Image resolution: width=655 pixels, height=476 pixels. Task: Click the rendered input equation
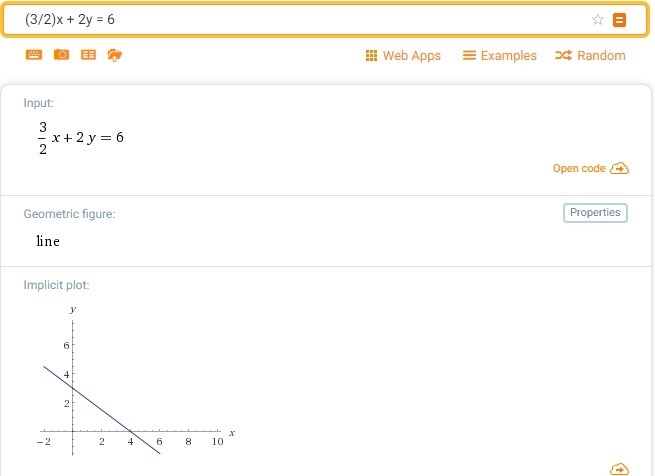click(x=81, y=137)
